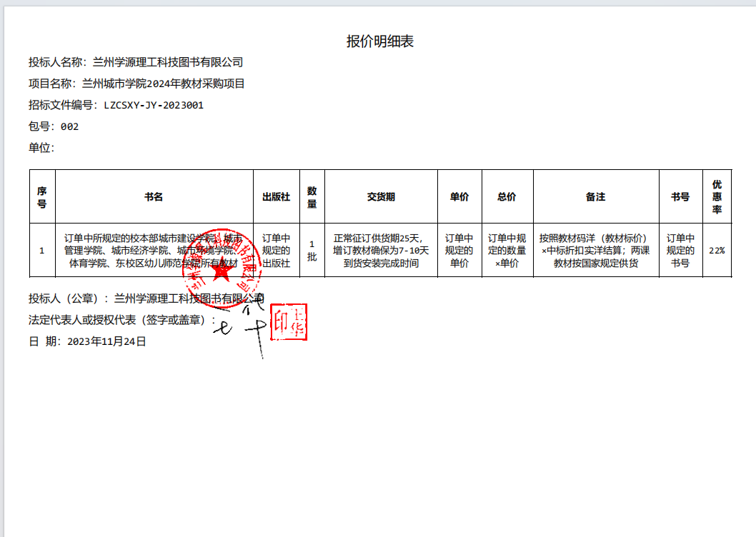Select the 总价 column header

tap(507, 196)
